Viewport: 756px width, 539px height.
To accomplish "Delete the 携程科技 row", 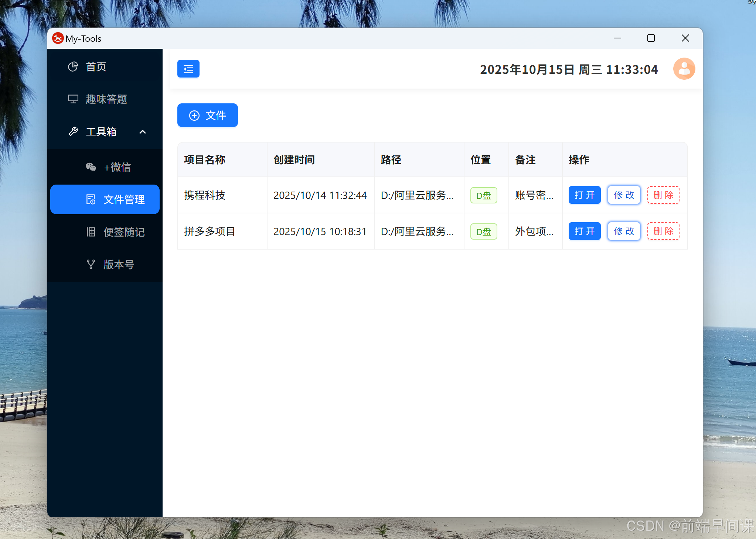I will 663,195.
